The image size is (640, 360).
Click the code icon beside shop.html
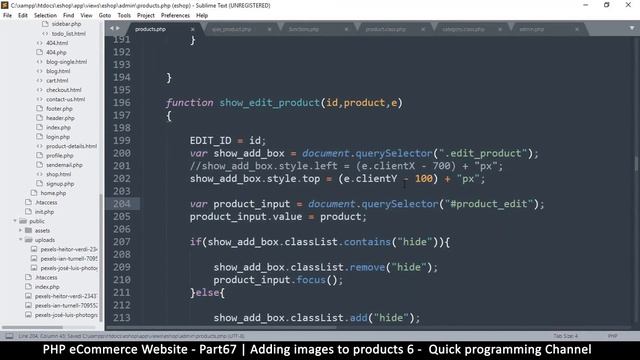tap(40, 174)
